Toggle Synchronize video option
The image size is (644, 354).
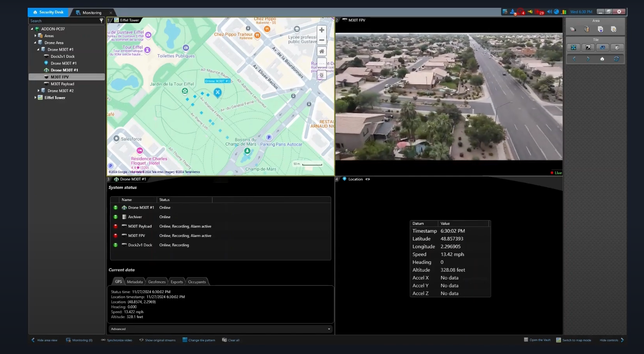click(116, 340)
